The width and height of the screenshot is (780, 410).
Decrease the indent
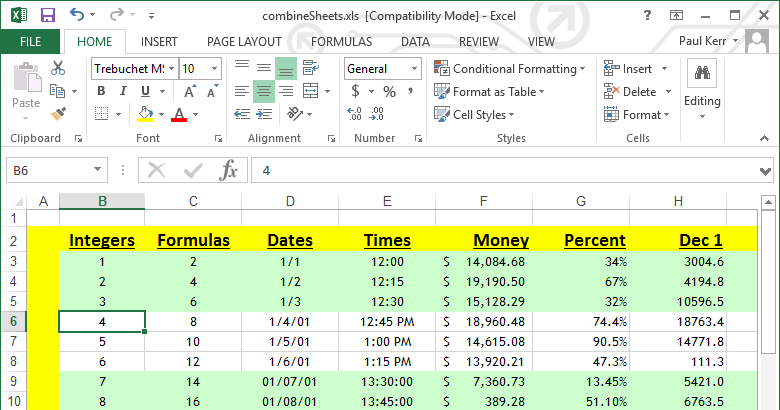(242, 114)
